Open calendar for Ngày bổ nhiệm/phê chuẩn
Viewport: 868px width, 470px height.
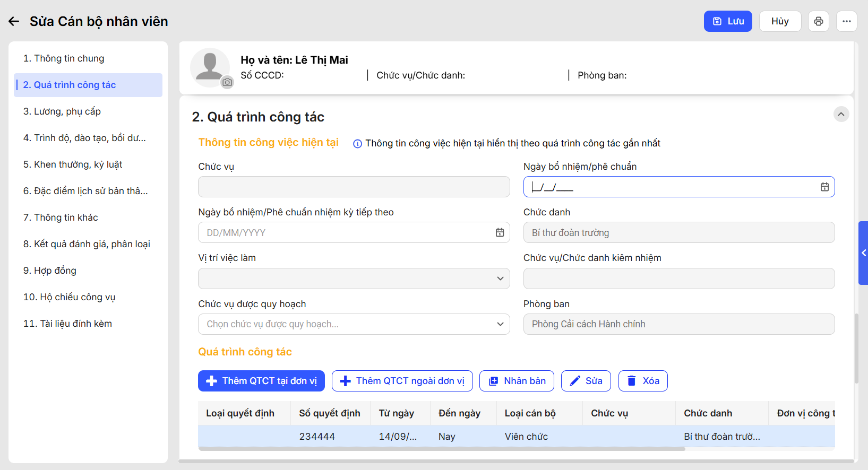[824, 187]
